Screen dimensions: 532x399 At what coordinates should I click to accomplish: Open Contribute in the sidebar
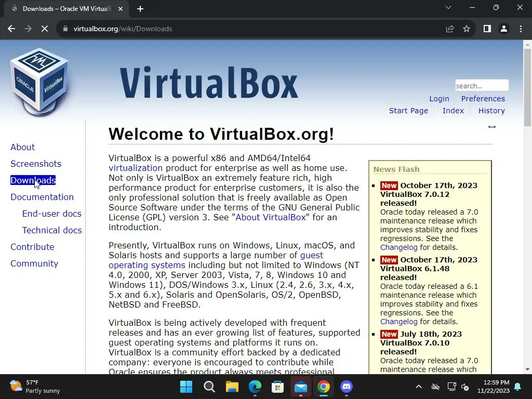tap(32, 247)
